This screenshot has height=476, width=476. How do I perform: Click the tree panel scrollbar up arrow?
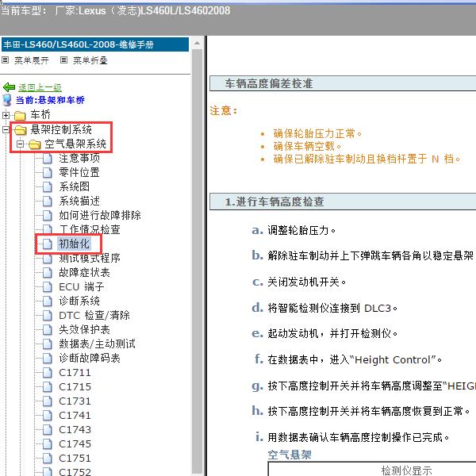tap(198, 43)
